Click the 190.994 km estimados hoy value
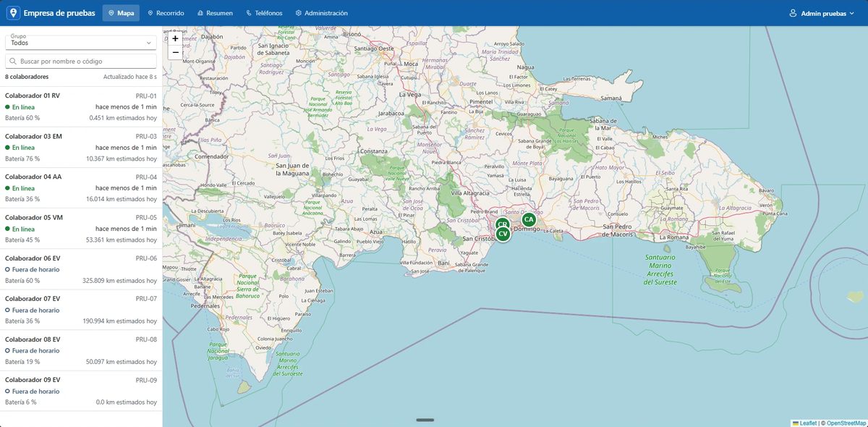The image size is (868, 427). point(119,321)
